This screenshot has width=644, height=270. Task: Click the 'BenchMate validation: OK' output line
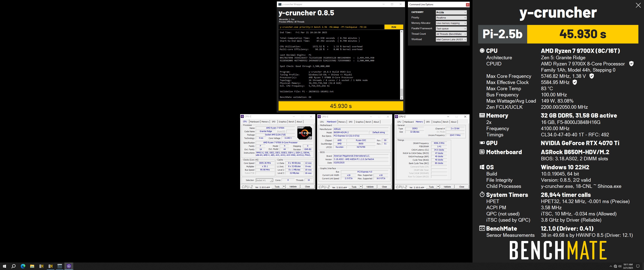[x=295, y=97]
